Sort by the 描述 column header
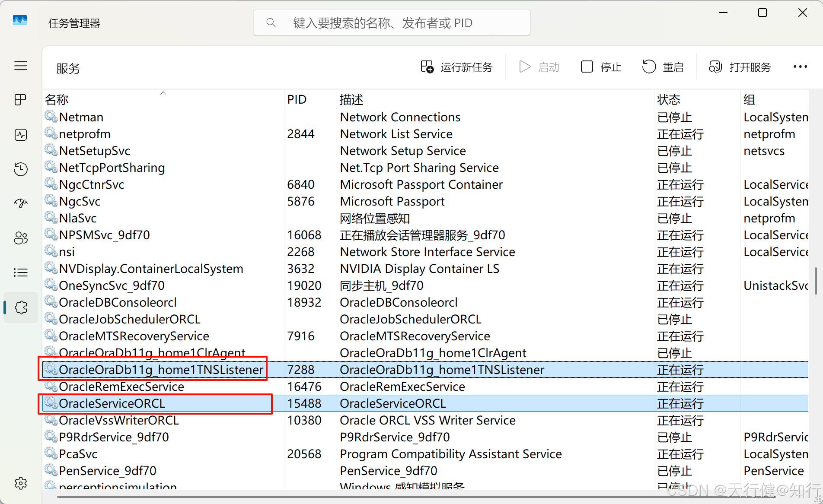The height and width of the screenshot is (504, 823). click(495, 99)
